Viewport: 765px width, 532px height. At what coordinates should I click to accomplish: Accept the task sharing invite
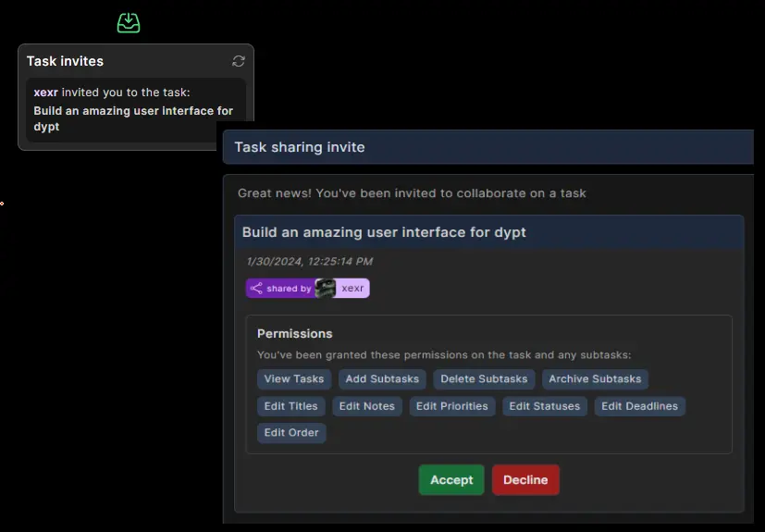coord(451,480)
